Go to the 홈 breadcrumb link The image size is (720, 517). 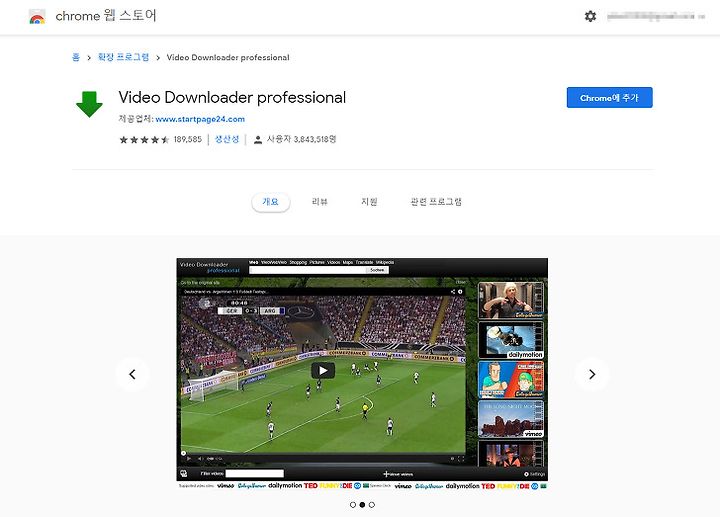coord(76,57)
